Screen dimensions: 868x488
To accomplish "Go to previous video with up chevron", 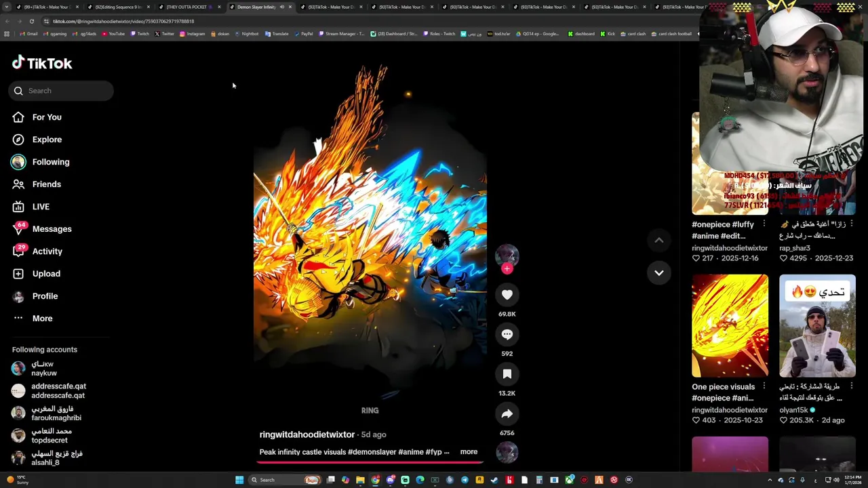I will [x=658, y=240].
